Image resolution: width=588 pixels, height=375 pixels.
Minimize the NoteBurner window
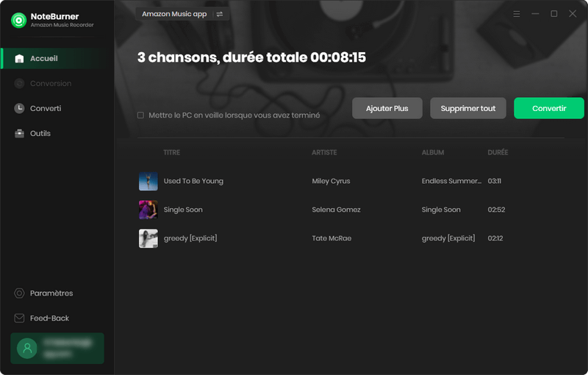tap(535, 14)
